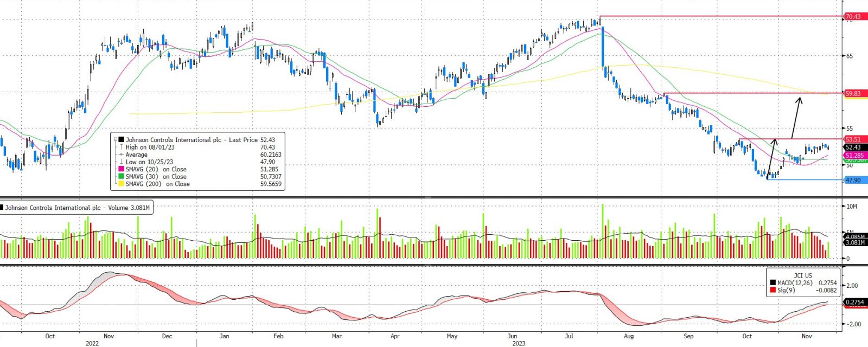The height and width of the screenshot is (347, 868).
Task: Click the '2022' year axis label
Action: click(x=92, y=343)
